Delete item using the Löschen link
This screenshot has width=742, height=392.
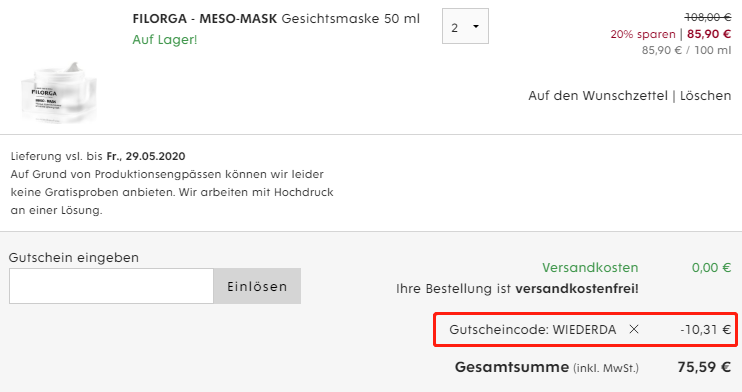[705, 96]
